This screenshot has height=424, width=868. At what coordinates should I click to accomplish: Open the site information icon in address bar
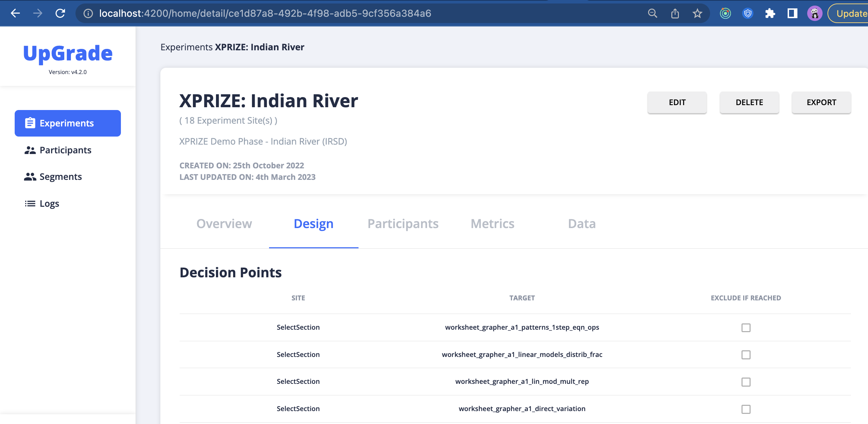click(x=88, y=13)
